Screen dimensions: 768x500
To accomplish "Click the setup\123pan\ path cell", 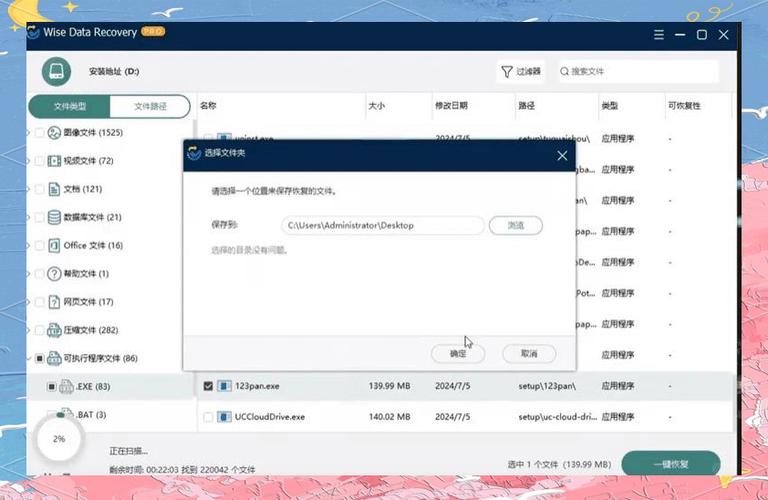I will 547,386.
